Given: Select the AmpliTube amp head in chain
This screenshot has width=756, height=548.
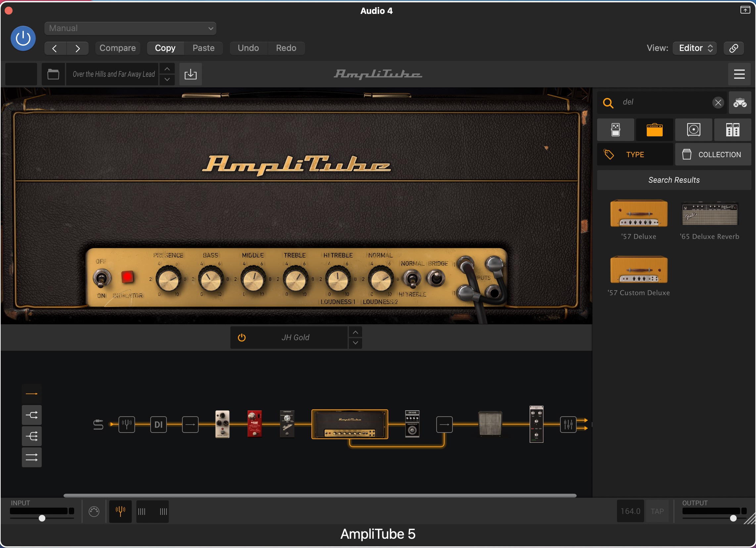Looking at the screenshot, I should pos(350,424).
